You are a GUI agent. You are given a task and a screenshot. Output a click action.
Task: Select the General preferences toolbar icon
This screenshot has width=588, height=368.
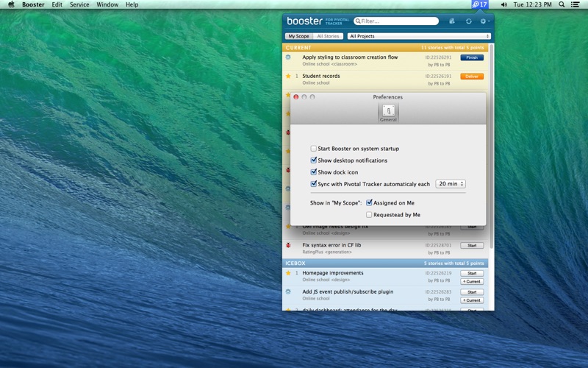pos(388,113)
